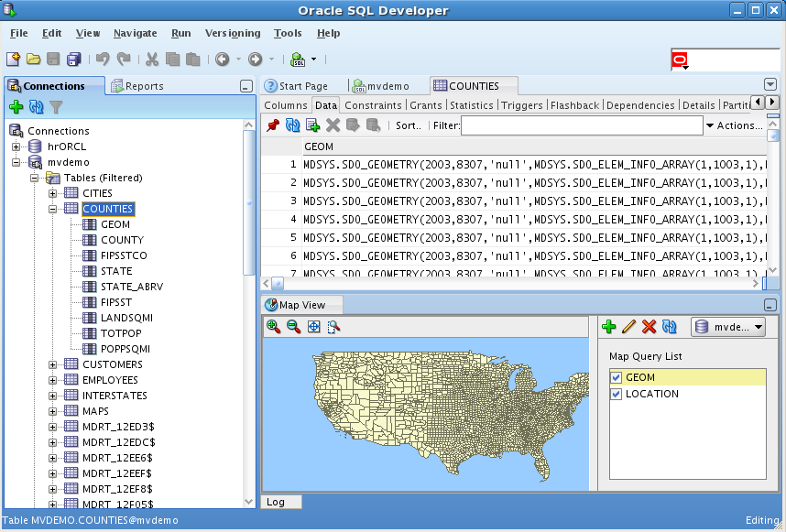Add new connection with green plus

[16, 107]
